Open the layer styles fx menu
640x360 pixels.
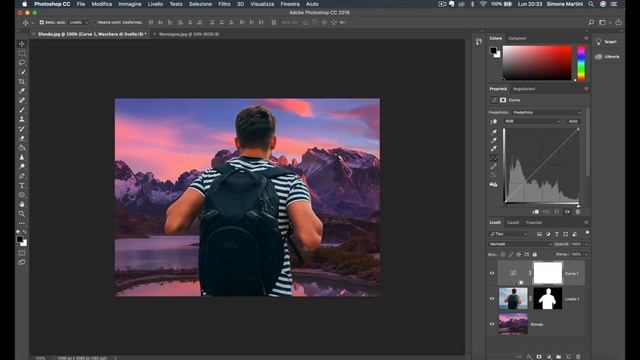coord(529,357)
